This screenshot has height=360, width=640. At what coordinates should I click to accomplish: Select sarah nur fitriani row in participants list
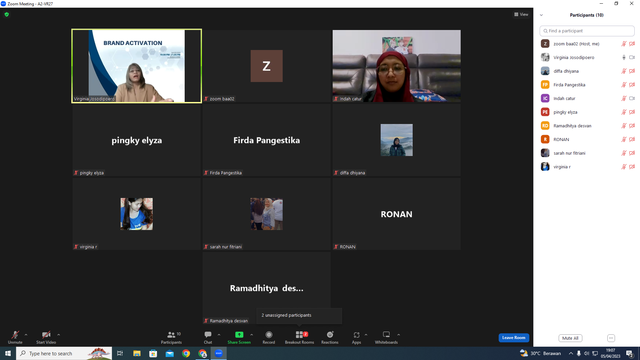pos(587,153)
